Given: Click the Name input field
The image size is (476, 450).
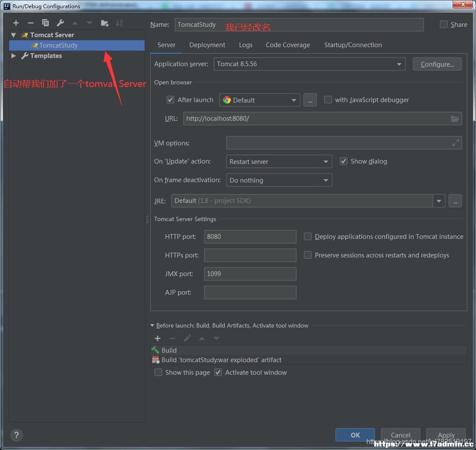Looking at the screenshot, I should click(x=299, y=25).
